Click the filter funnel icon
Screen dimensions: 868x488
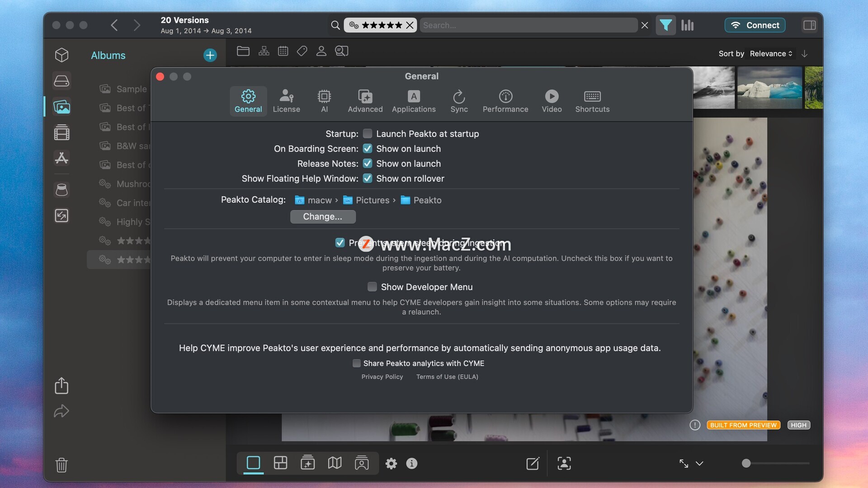tap(665, 25)
